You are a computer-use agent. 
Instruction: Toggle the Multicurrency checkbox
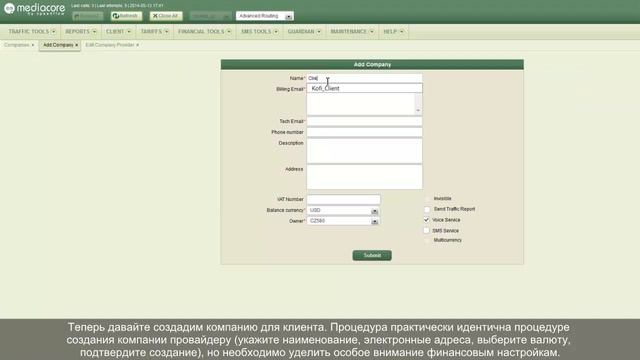pyautogui.click(x=427, y=240)
